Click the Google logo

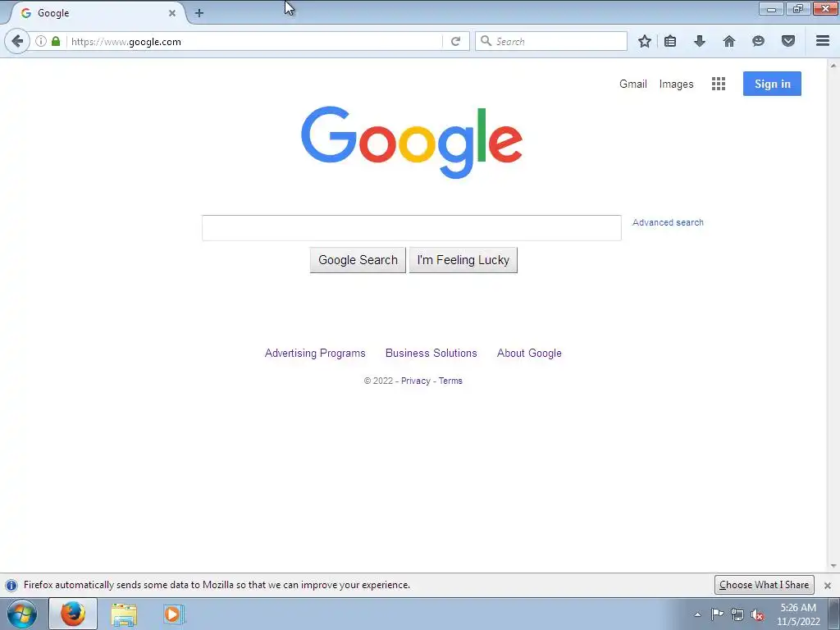point(412,142)
